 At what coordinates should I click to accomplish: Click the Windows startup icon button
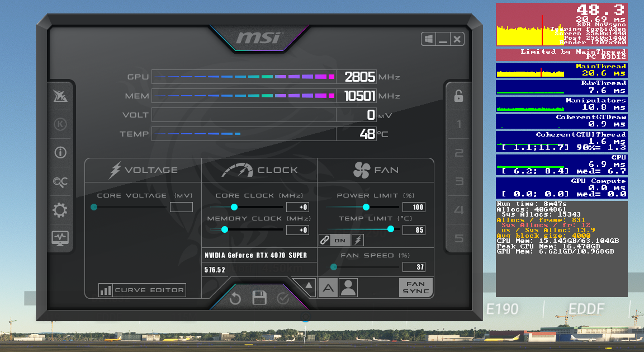pyautogui.click(x=428, y=39)
